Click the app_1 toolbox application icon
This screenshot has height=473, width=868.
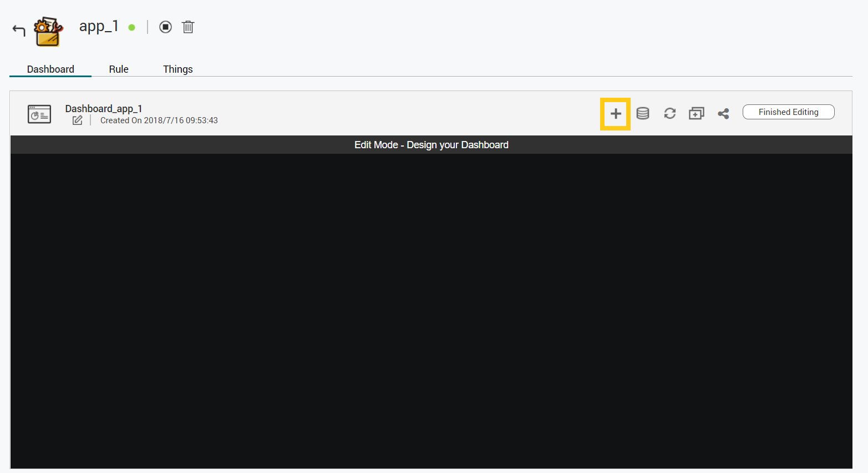(48, 32)
